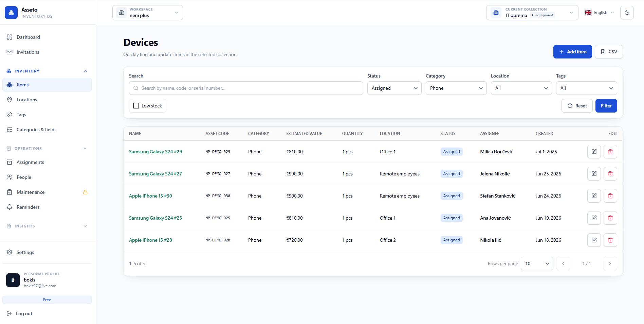644x324 pixels.
Task: Open Settings in the sidebar
Action: coord(47,252)
